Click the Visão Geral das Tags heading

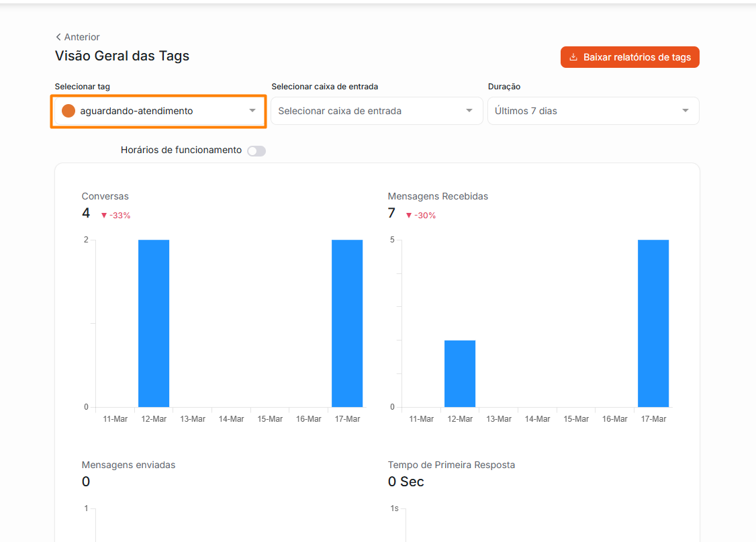122,56
